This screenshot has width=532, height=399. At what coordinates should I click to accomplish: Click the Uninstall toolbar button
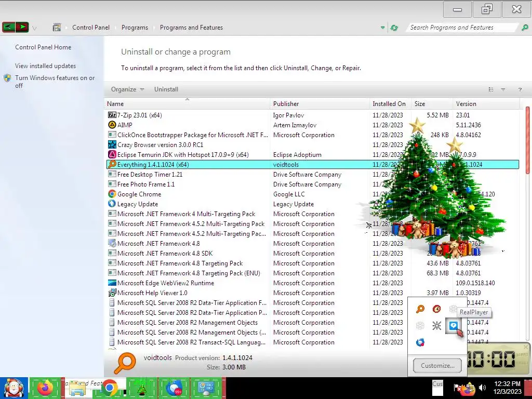tap(166, 89)
